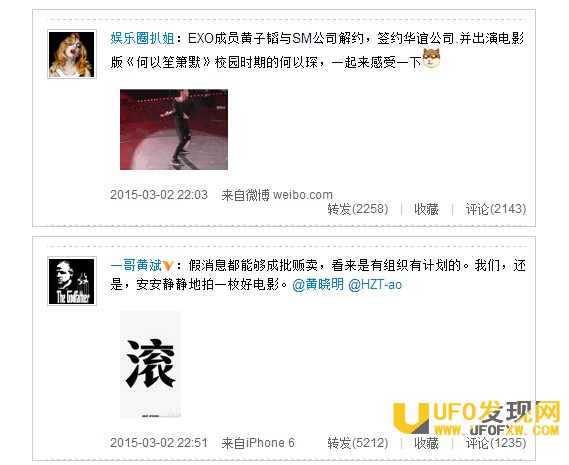569x465 pixels.
Task: Open The Godfather avatar image
Action: [72, 281]
